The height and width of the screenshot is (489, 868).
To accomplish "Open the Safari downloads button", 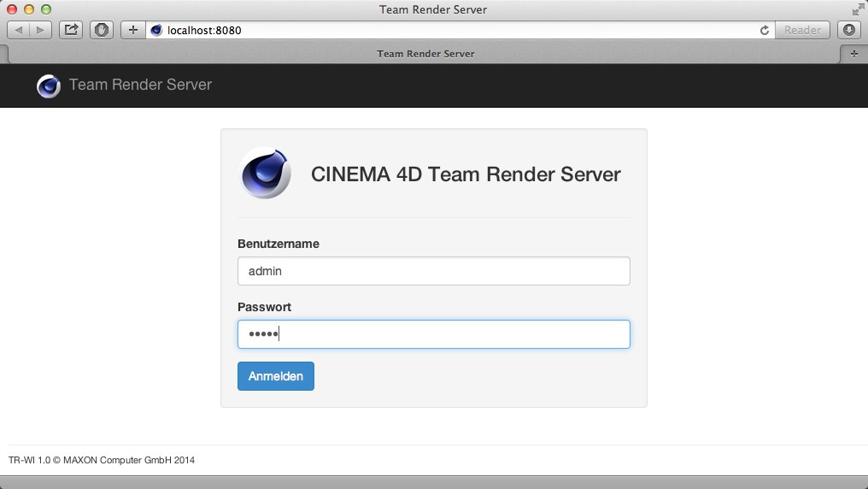I will click(x=849, y=30).
